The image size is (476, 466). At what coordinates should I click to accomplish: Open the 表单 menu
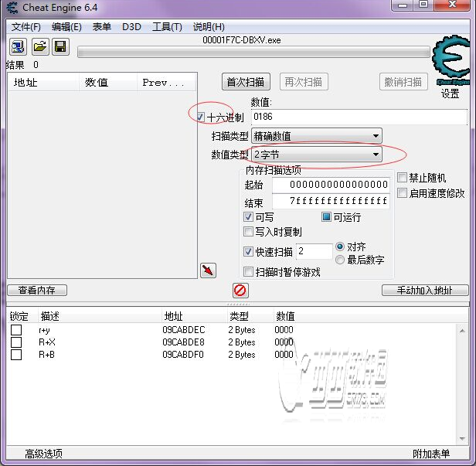pos(102,27)
